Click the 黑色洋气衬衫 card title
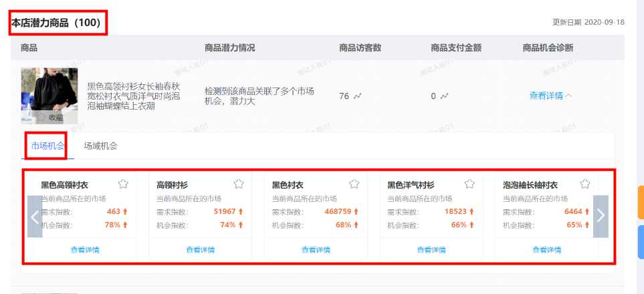Image resolution: width=644 pixels, height=294 pixels. point(411,185)
